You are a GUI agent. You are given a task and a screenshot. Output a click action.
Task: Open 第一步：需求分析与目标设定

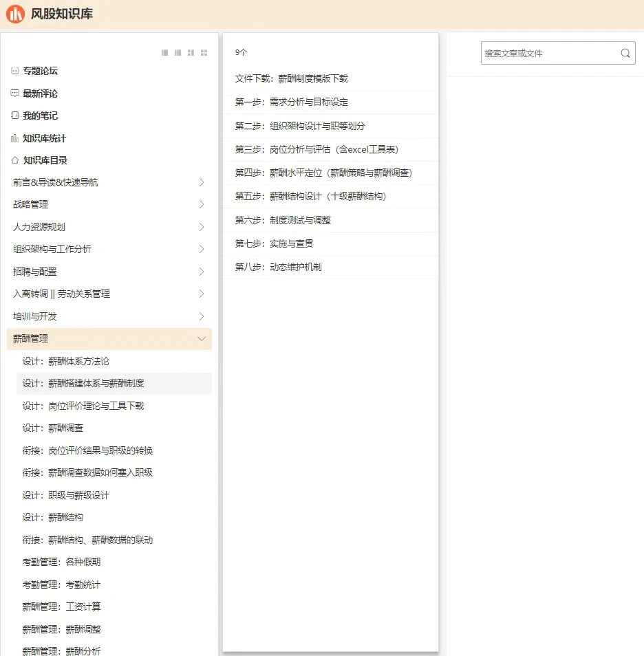pos(292,102)
